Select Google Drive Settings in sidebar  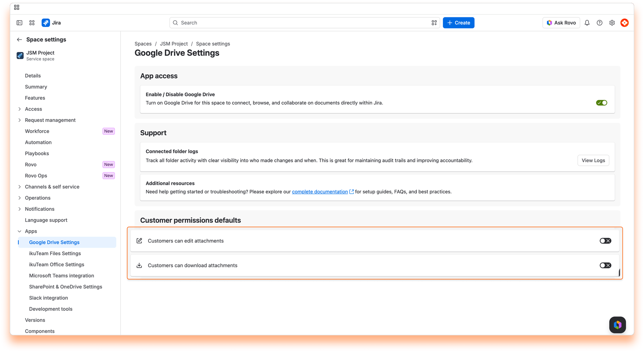pos(67,242)
